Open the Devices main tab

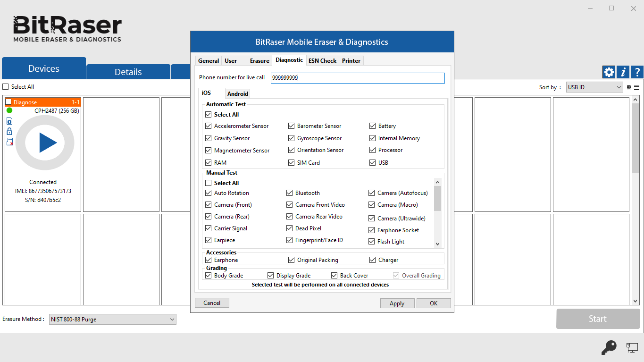(x=44, y=68)
